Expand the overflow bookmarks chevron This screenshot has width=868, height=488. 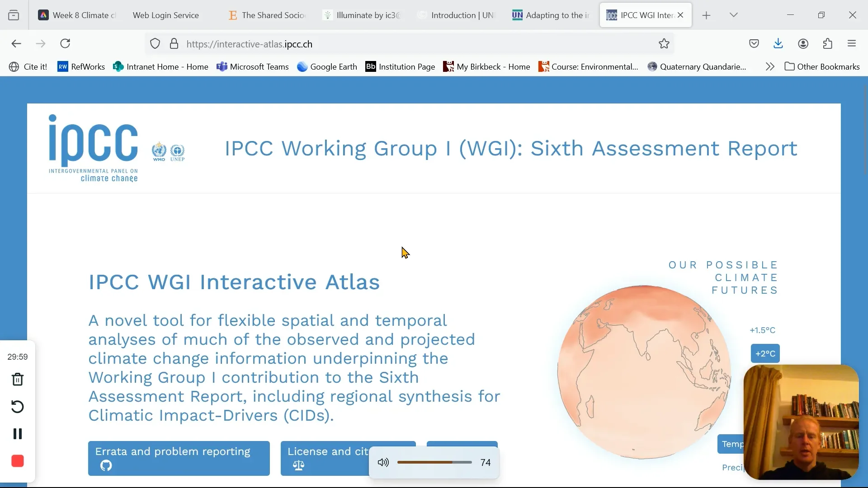769,66
